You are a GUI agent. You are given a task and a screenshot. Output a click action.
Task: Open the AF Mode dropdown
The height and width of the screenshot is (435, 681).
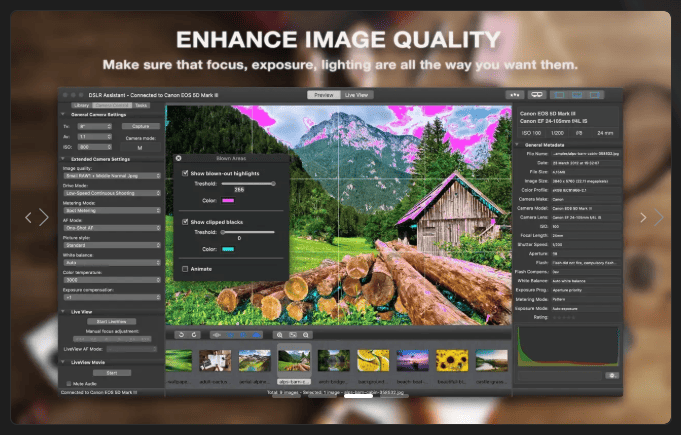coord(112,227)
